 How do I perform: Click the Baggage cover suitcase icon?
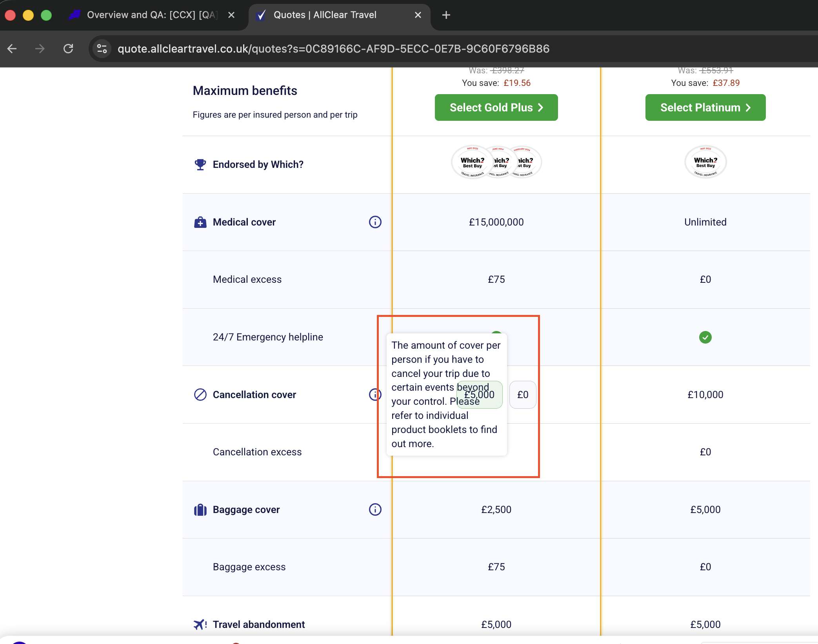[x=200, y=510]
